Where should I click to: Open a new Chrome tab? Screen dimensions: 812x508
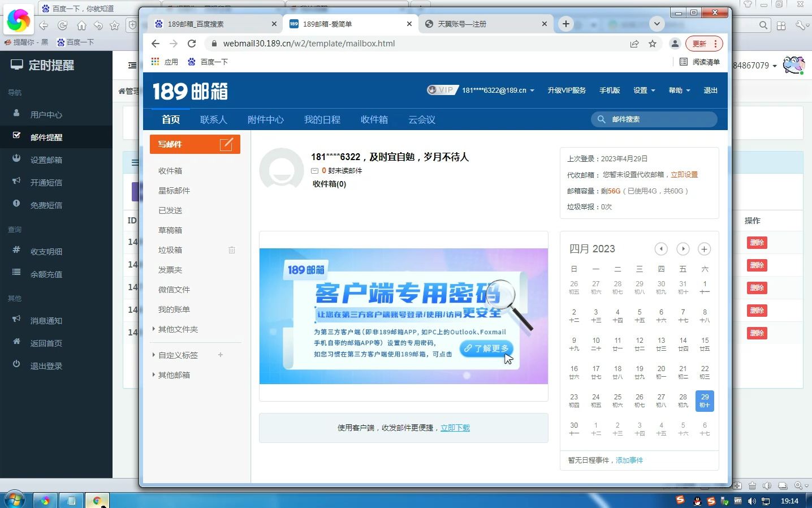tap(565, 24)
